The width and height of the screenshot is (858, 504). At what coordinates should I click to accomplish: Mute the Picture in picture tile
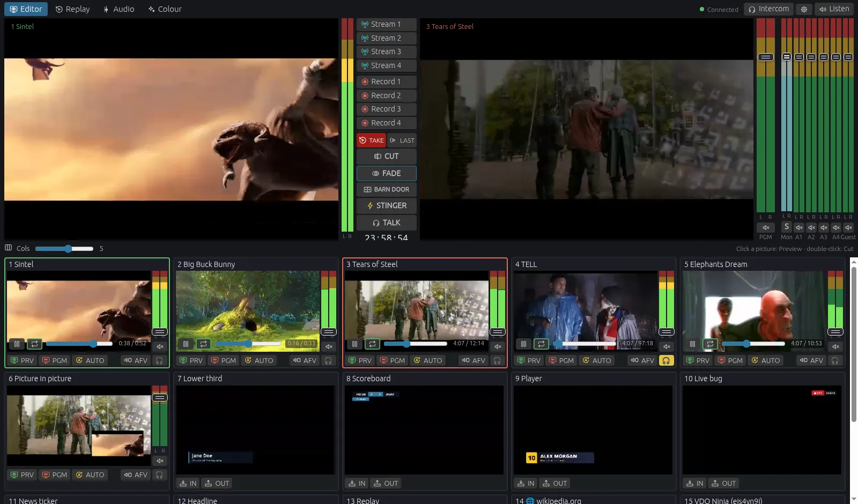[x=160, y=461]
